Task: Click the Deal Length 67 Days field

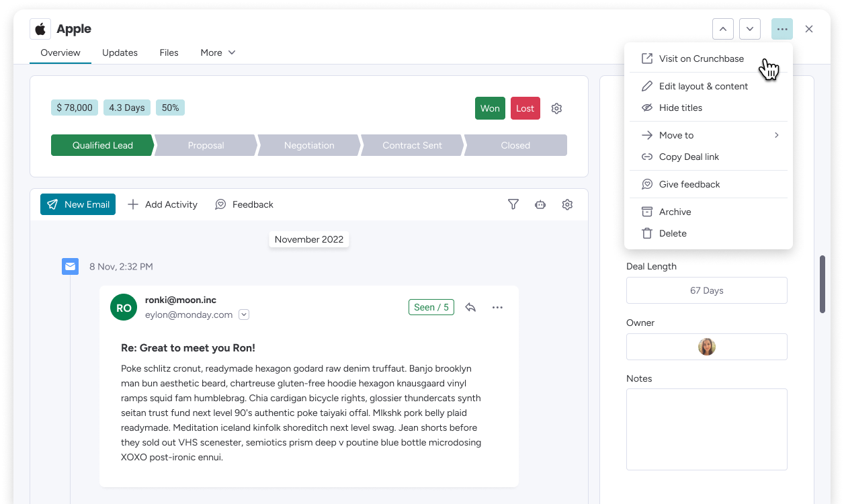Action: [x=707, y=290]
